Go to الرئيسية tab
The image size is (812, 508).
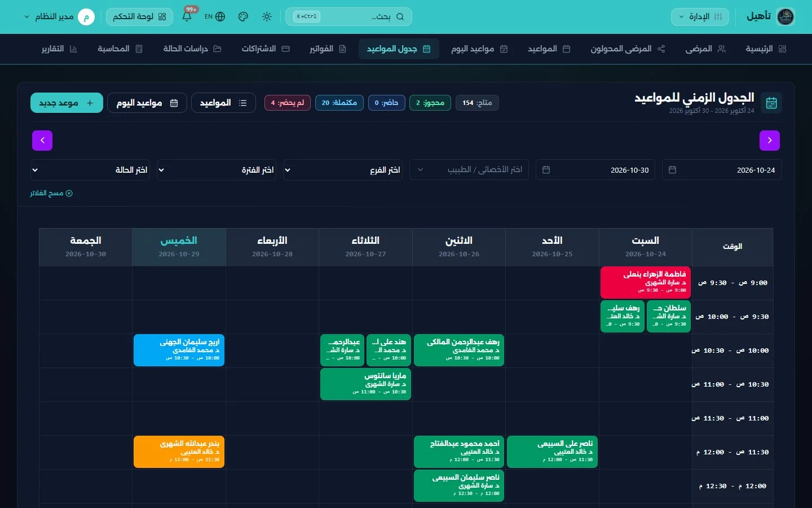tap(766, 49)
